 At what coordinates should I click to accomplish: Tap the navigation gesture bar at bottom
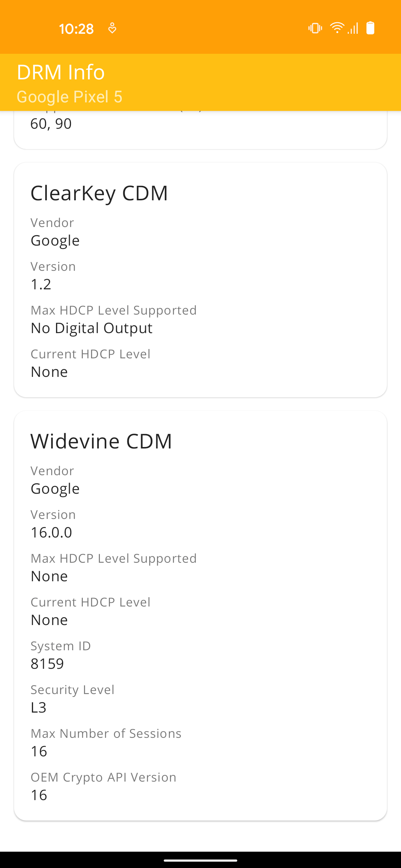pos(200,860)
